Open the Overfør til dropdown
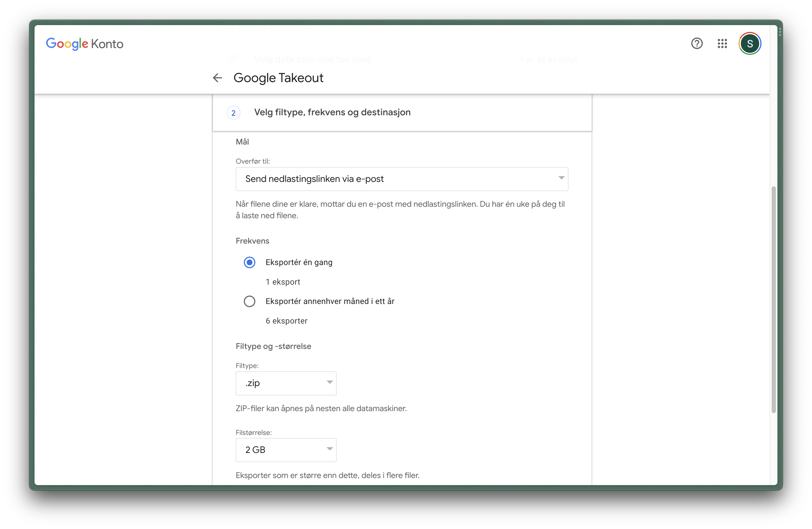Screen dimensions: 812x529 (x=402, y=179)
